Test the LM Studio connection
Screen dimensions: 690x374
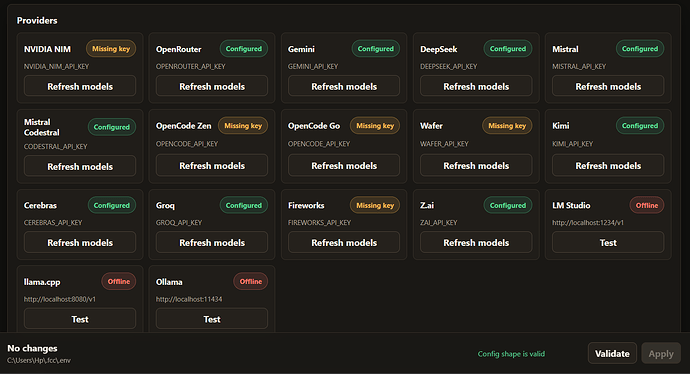pos(608,242)
